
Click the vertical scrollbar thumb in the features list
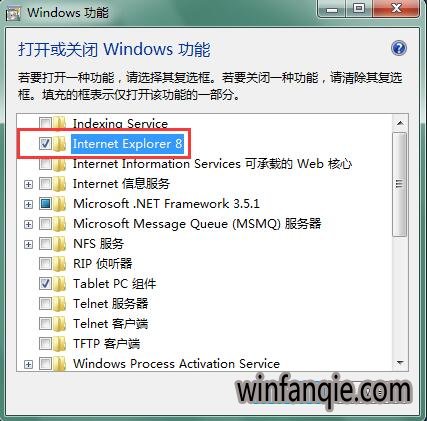pos(400,184)
